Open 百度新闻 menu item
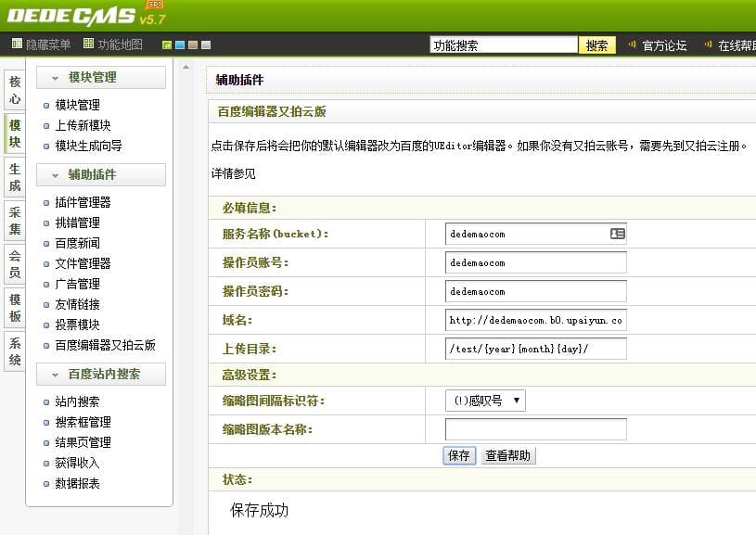Screen dimensions: 756x535 pos(78,243)
